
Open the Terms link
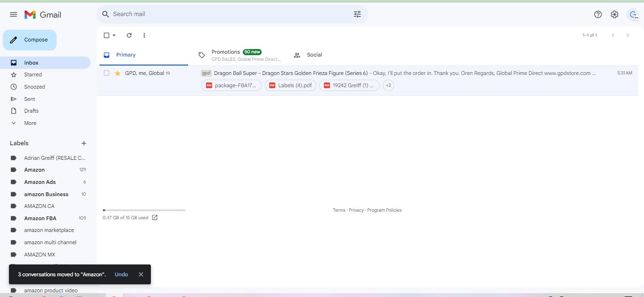click(x=339, y=210)
